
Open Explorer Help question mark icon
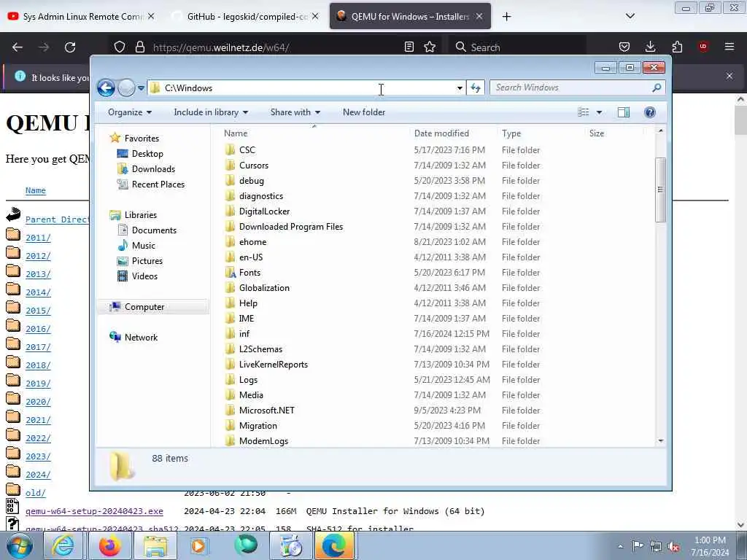click(650, 112)
